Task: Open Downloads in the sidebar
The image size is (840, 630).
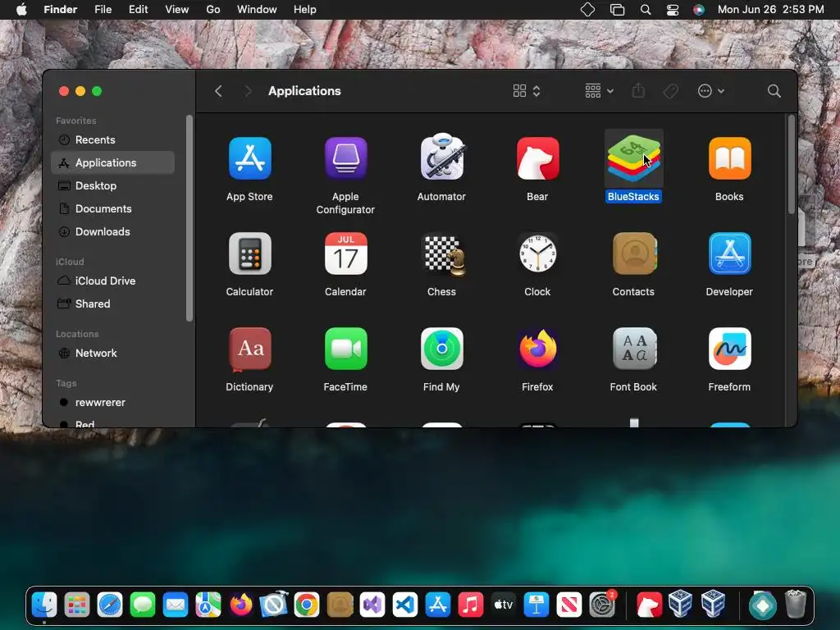Action: point(113,232)
